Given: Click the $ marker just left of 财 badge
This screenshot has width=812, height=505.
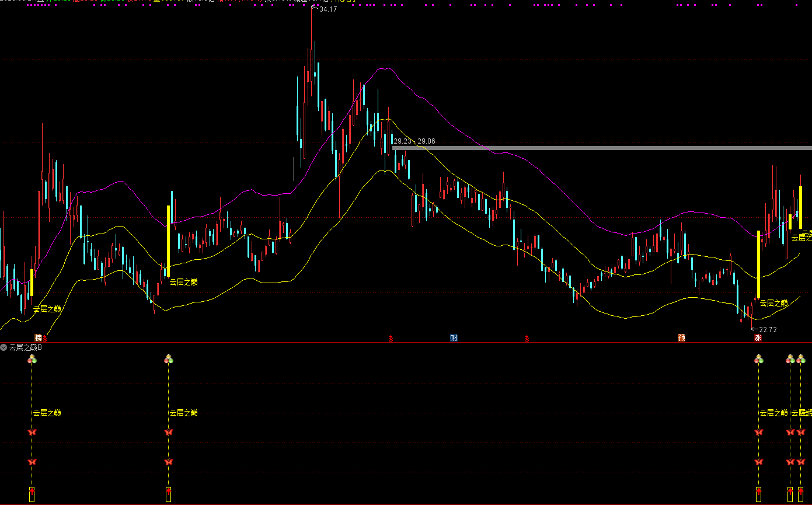Looking at the screenshot, I should pyautogui.click(x=391, y=338).
